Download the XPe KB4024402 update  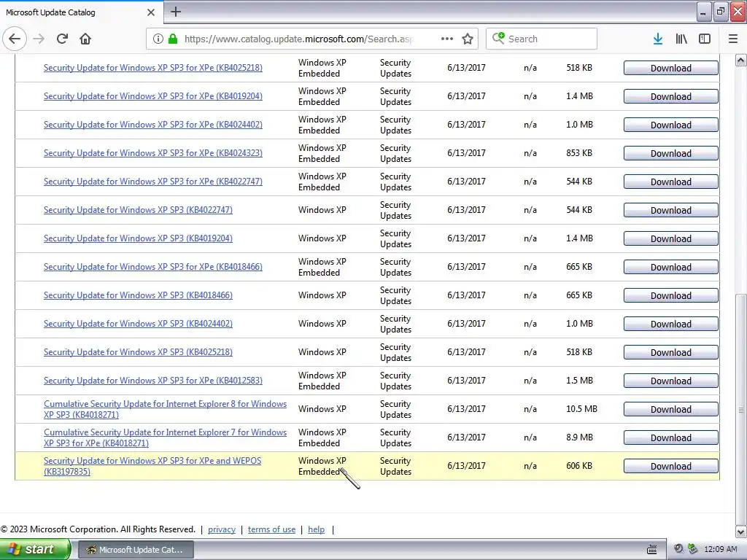671,125
